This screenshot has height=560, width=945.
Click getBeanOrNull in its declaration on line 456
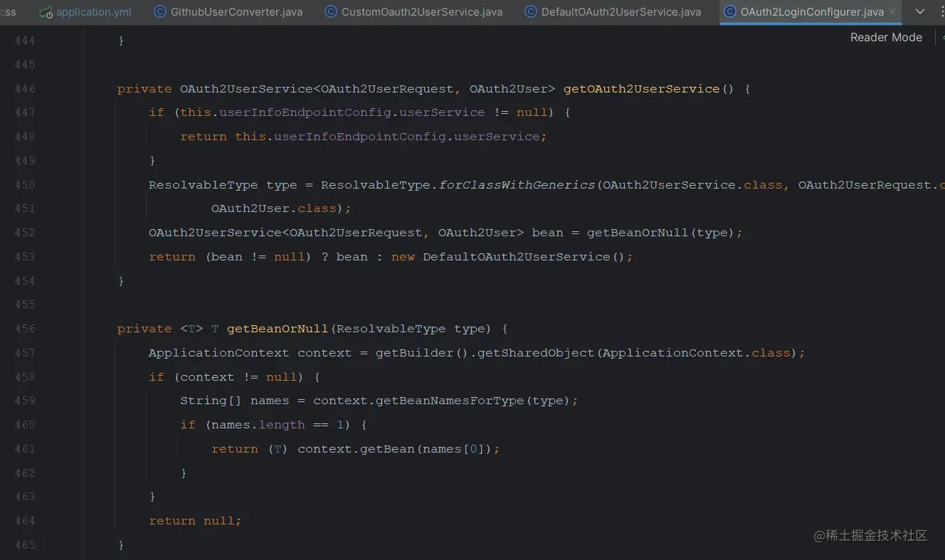[278, 329]
